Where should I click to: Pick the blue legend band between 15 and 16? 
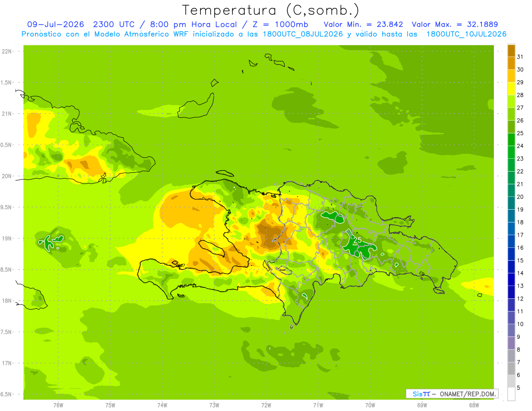511,254
